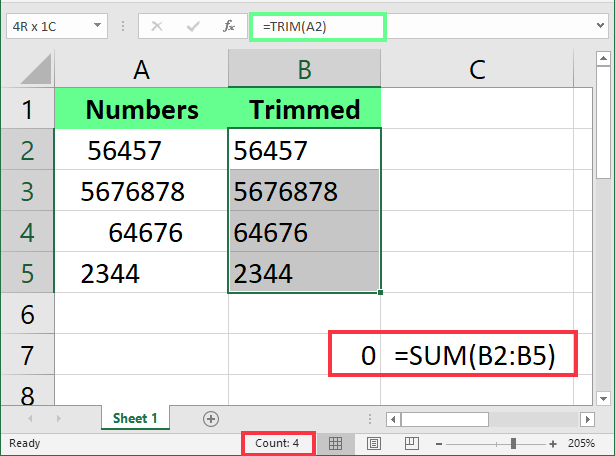Click the horizontal scrollbar thumb
The image size is (615, 456).
tap(445, 419)
